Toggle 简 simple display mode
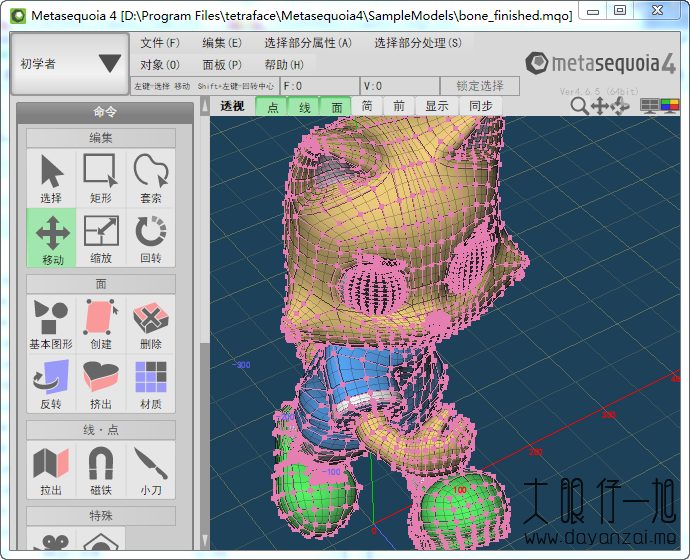Image resolution: width=690 pixels, height=560 pixels. 367,106
